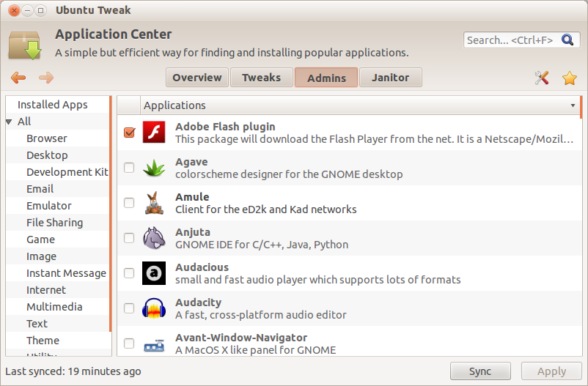Select the Image category
The width and height of the screenshot is (588, 386).
click(41, 256)
